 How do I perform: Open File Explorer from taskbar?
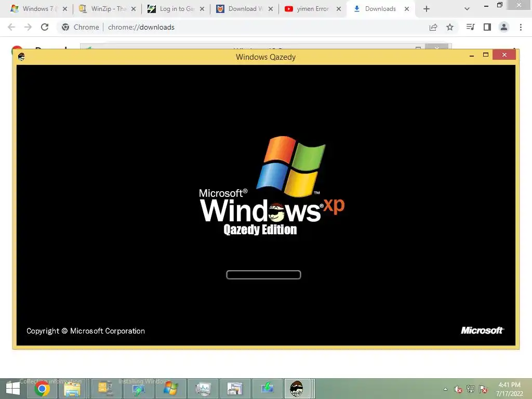pos(72,389)
